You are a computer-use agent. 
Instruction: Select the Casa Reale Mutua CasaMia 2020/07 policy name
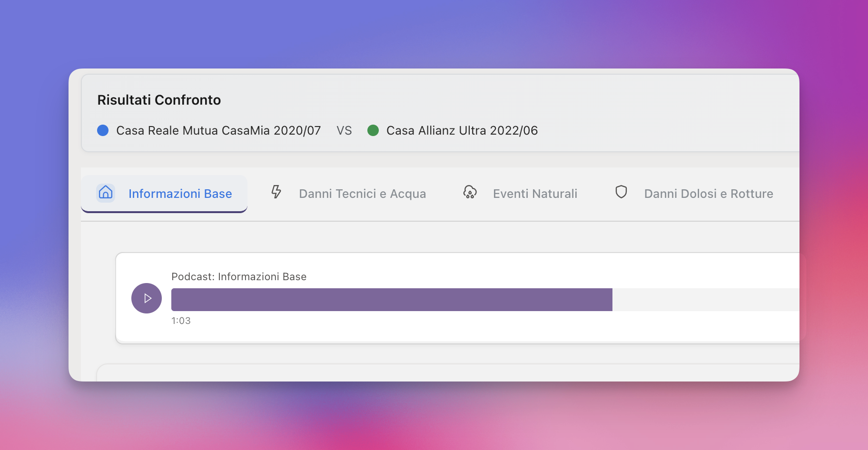click(218, 130)
